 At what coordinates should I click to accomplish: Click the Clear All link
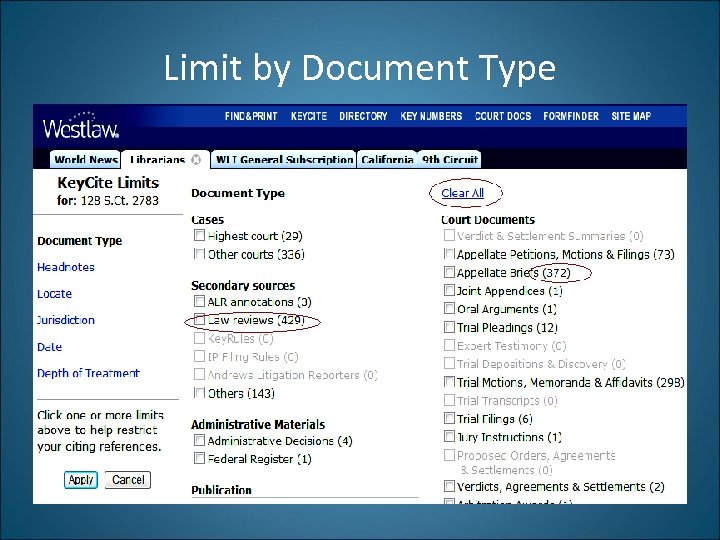coord(462,193)
